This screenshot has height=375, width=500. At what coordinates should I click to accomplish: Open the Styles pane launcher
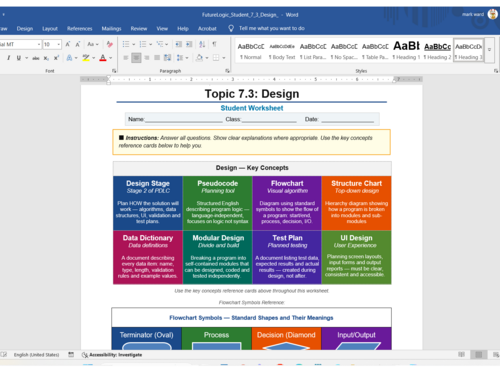coord(496,71)
